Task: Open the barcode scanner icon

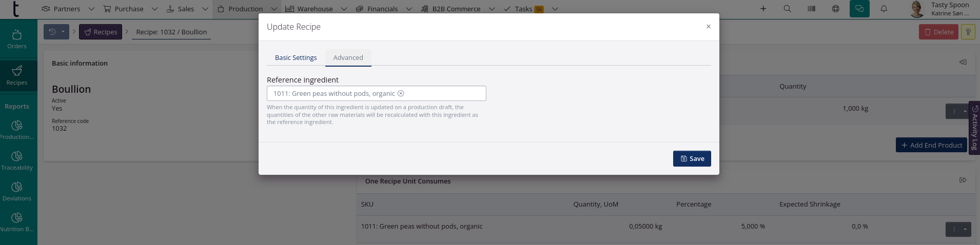Action: pos(811,9)
